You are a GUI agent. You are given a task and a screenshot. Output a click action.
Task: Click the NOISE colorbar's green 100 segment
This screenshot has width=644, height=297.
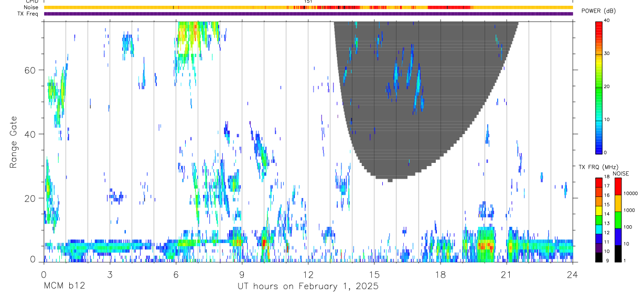[x=618, y=219]
